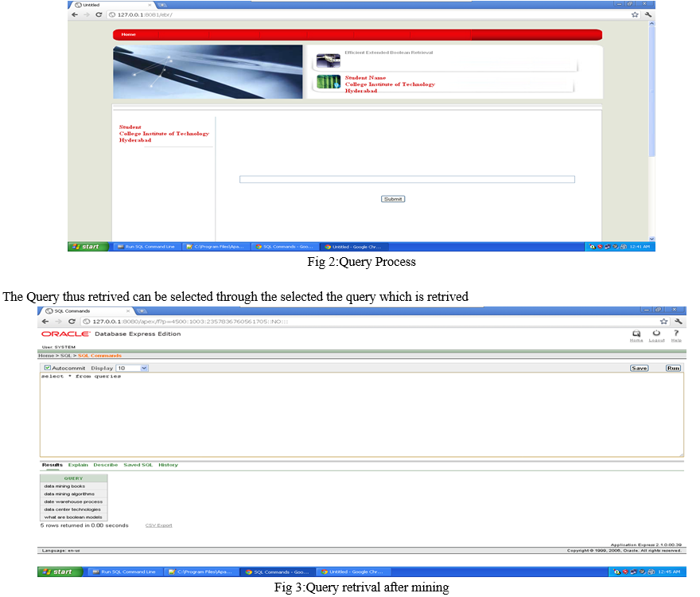Click the ORACLE Database Express Edition logo
The height and width of the screenshot is (597, 700).
111,334
